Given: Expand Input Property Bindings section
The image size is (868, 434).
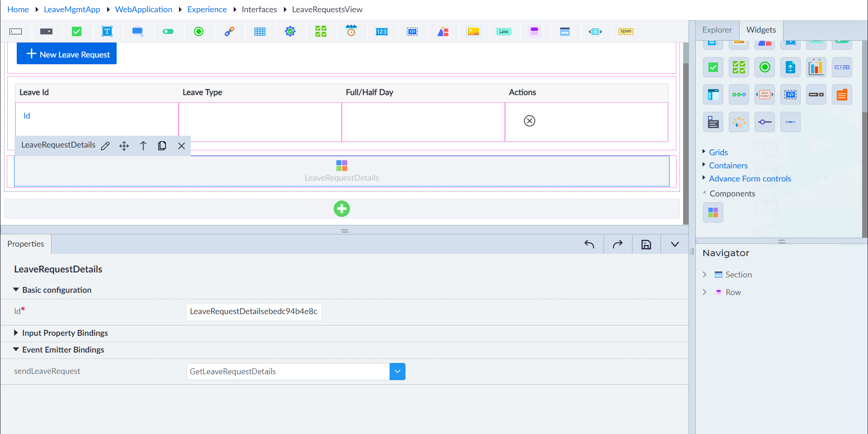Looking at the screenshot, I should [16, 333].
